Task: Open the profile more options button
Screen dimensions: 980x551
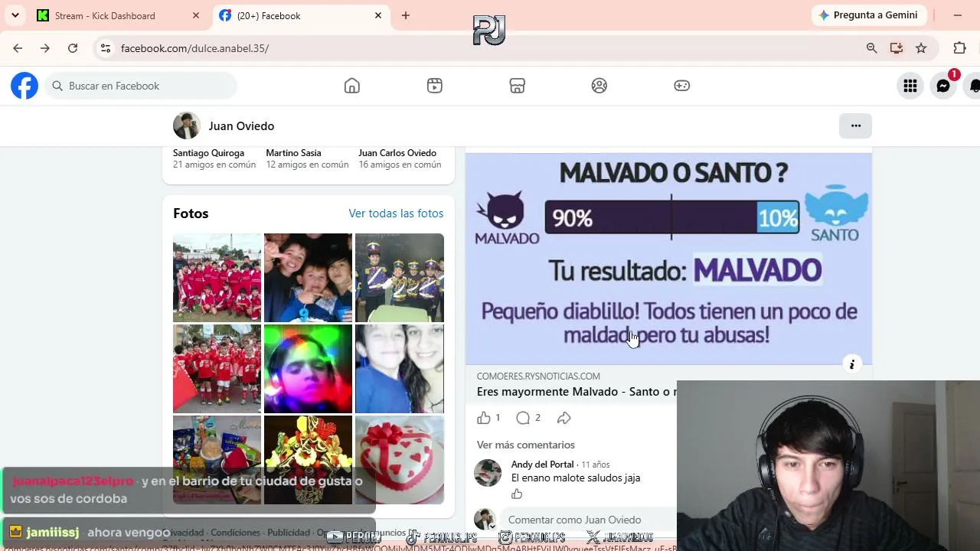Action: (856, 126)
